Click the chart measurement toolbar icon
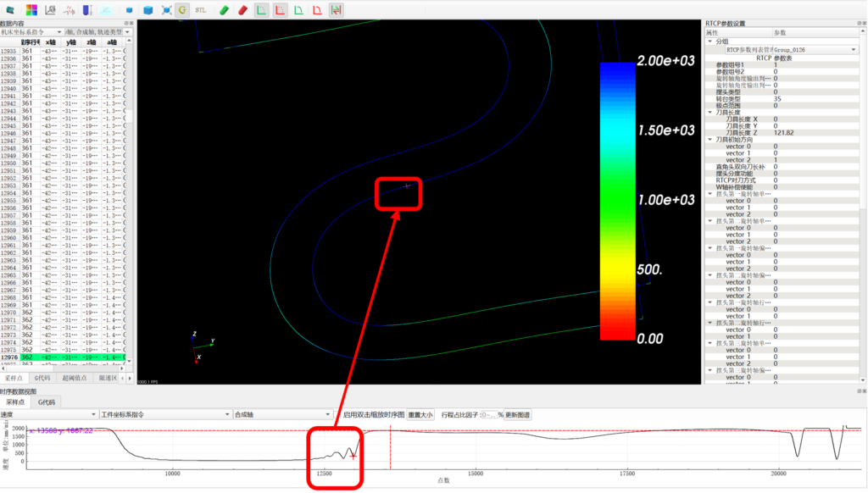This screenshot has height=493, width=868. coord(50,10)
